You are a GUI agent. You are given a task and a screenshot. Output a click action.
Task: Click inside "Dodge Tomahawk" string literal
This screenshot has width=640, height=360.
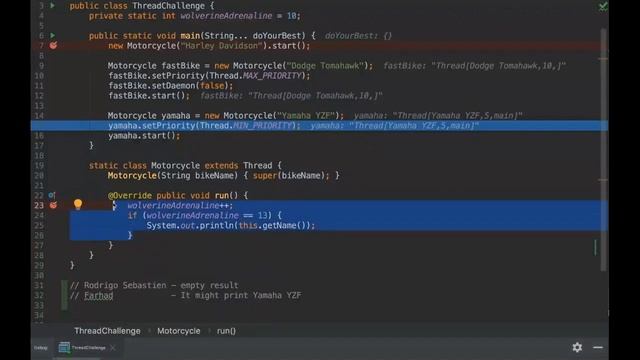324,66
